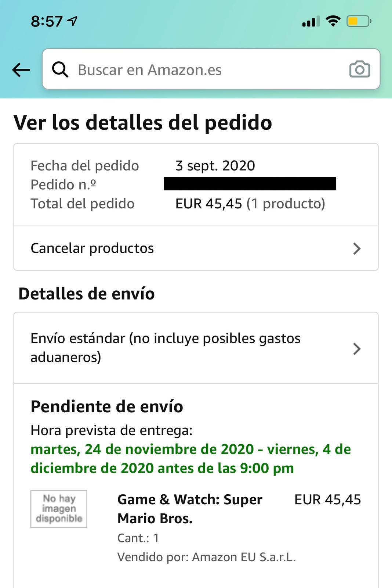The height and width of the screenshot is (588, 392).
Task: Tap the location arrow status icon
Action: pos(73,21)
